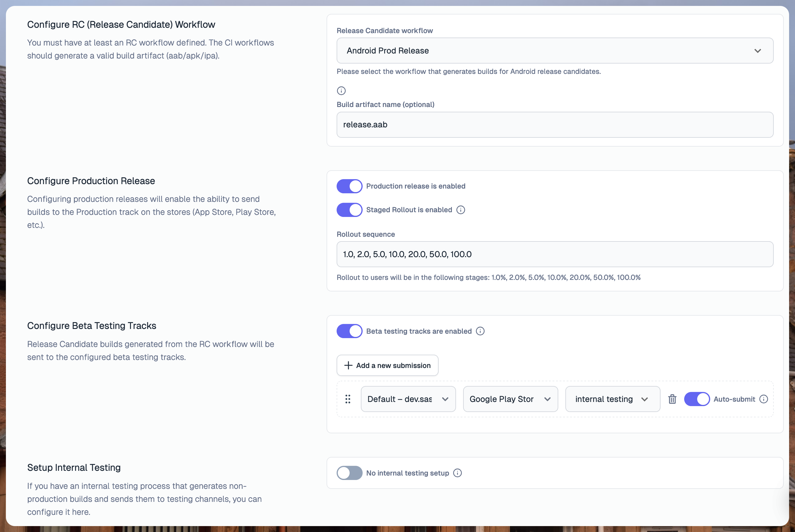
Task: Turn off Staged Rollout toggle
Action: point(349,210)
